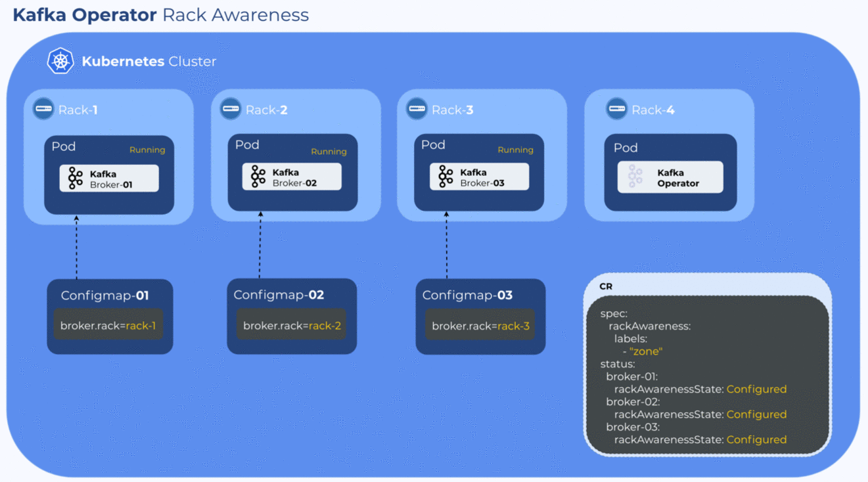This screenshot has height=482, width=868.
Task: Select the Rack-2 server icon
Action: coord(229,109)
